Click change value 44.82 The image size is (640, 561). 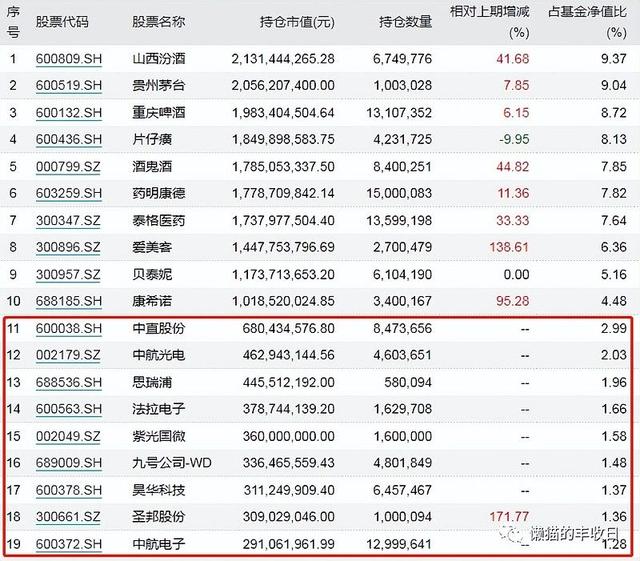pos(513,167)
